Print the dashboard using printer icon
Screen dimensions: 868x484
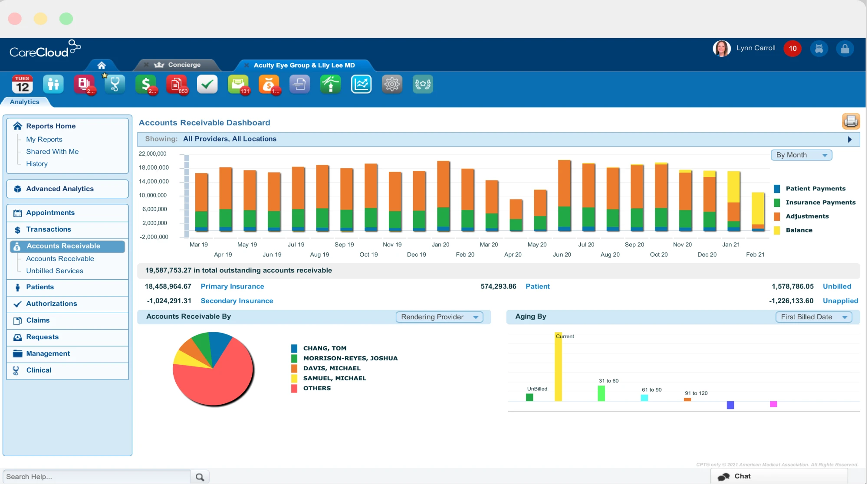pos(851,121)
